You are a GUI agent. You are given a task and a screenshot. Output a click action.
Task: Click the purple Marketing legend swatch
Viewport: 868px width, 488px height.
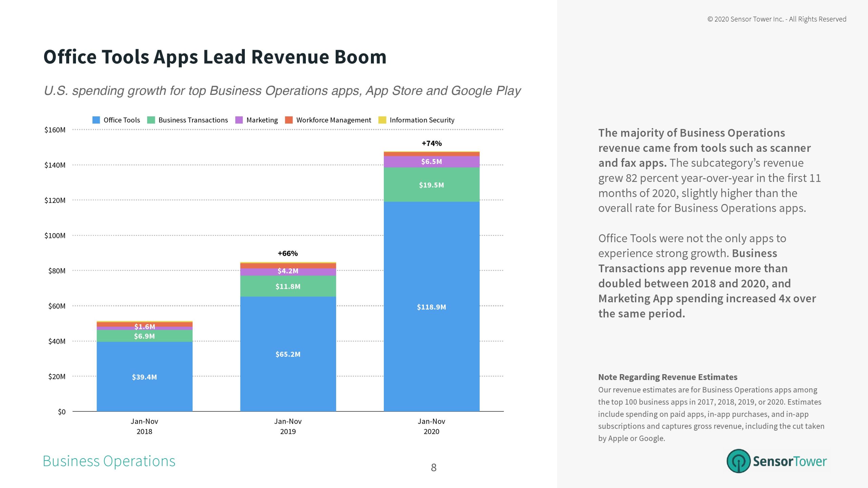pos(239,120)
